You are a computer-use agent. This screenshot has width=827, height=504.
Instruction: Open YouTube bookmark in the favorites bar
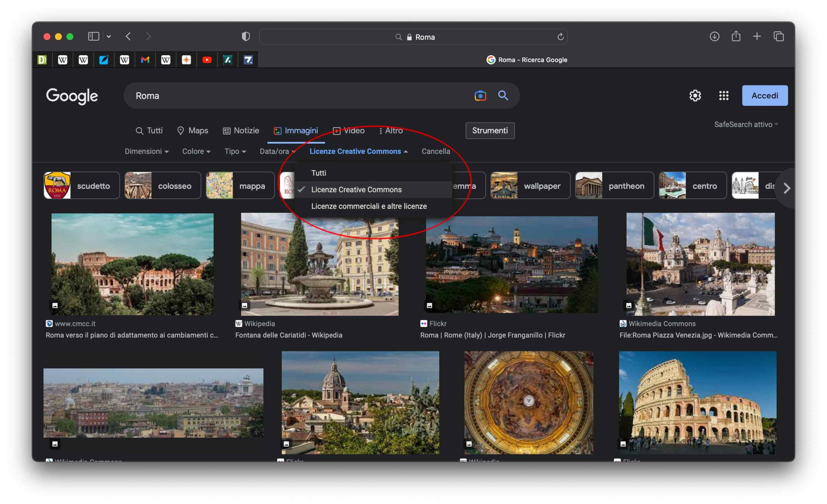pos(207,60)
